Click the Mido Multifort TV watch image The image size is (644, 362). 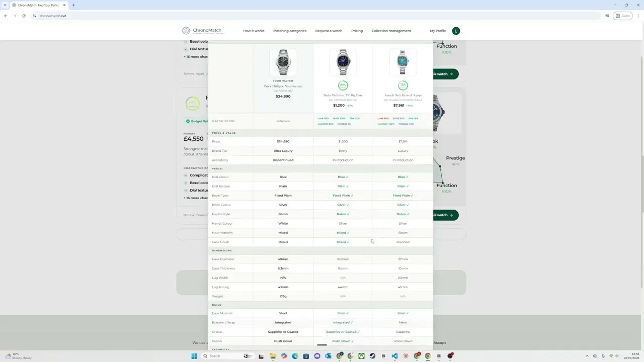click(x=343, y=62)
